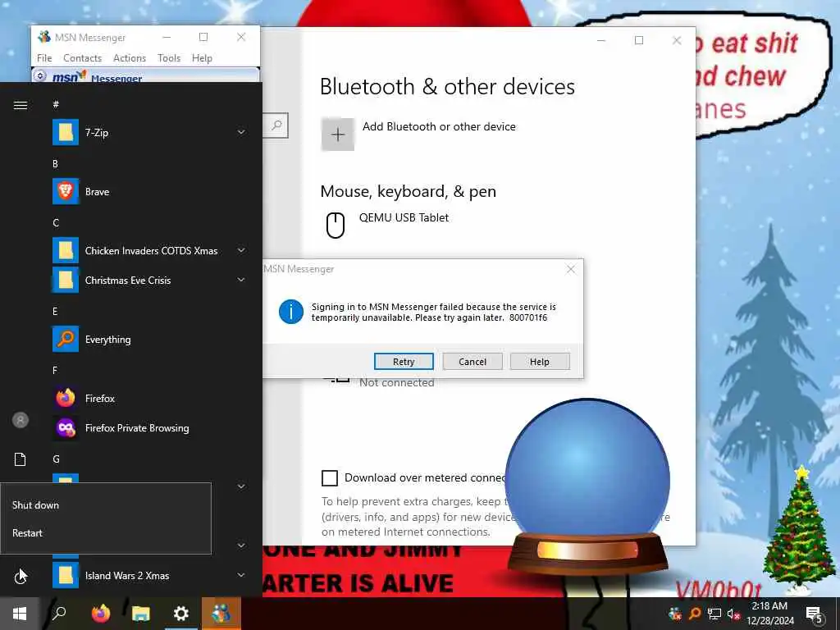The image size is (840, 630).
Task: Jump to letter E in app list
Action: (x=55, y=311)
